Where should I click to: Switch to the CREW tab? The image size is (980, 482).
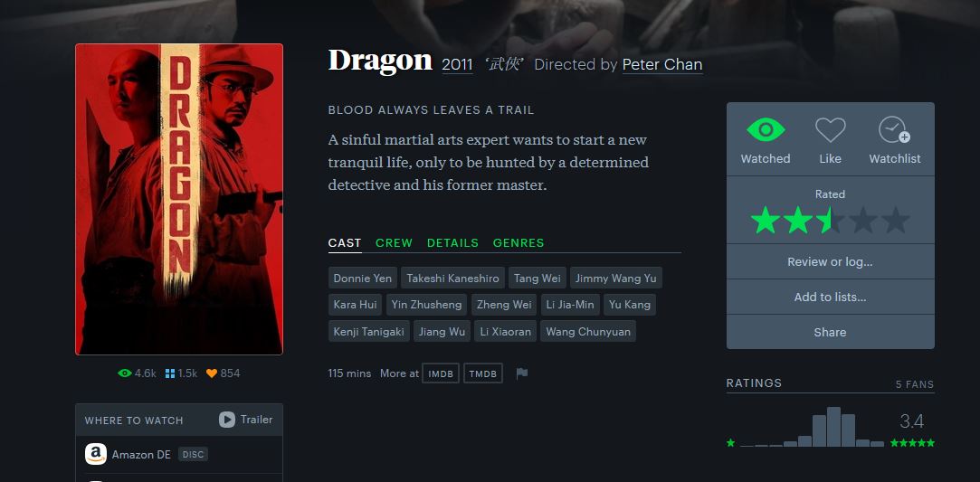click(x=394, y=243)
